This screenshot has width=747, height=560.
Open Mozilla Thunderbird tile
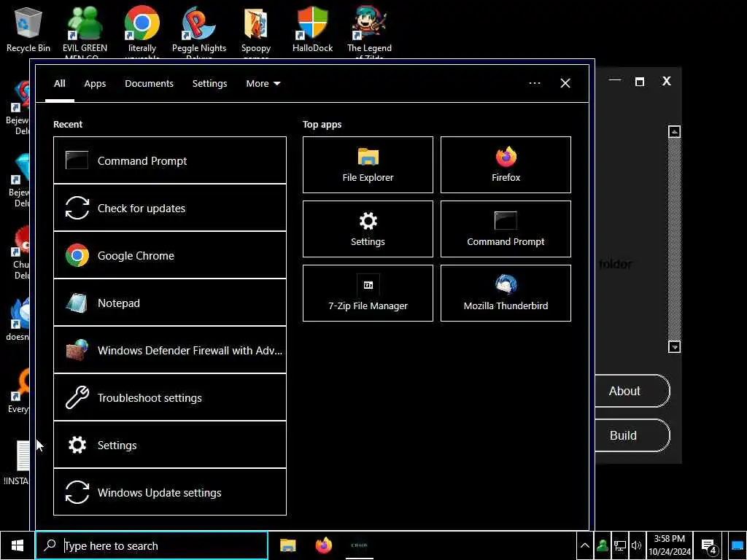click(x=506, y=293)
